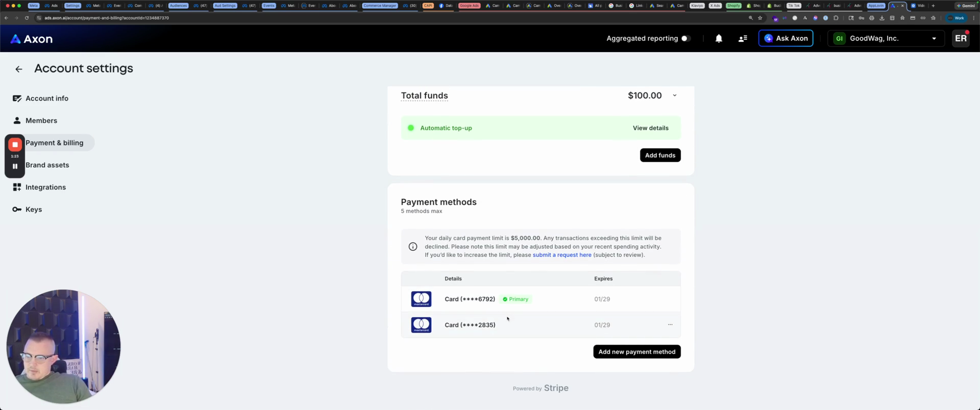Select Card (****2835) row text

tap(470, 325)
